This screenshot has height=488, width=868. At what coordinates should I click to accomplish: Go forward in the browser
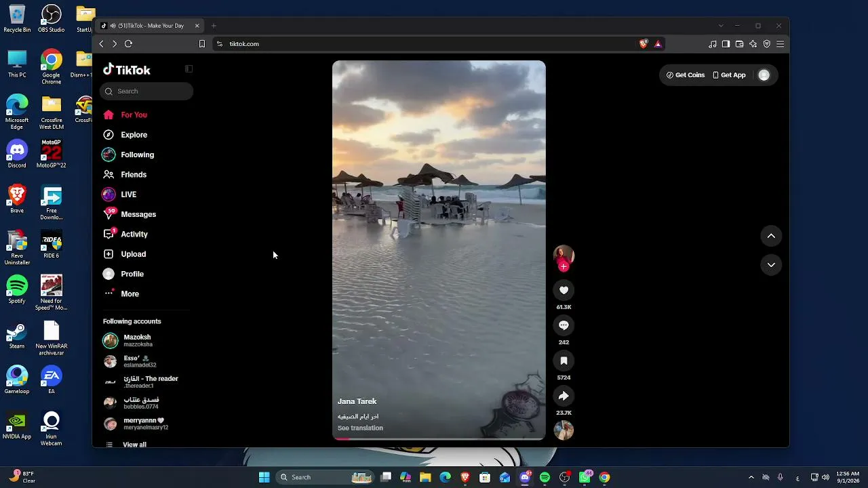pyautogui.click(x=115, y=44)
